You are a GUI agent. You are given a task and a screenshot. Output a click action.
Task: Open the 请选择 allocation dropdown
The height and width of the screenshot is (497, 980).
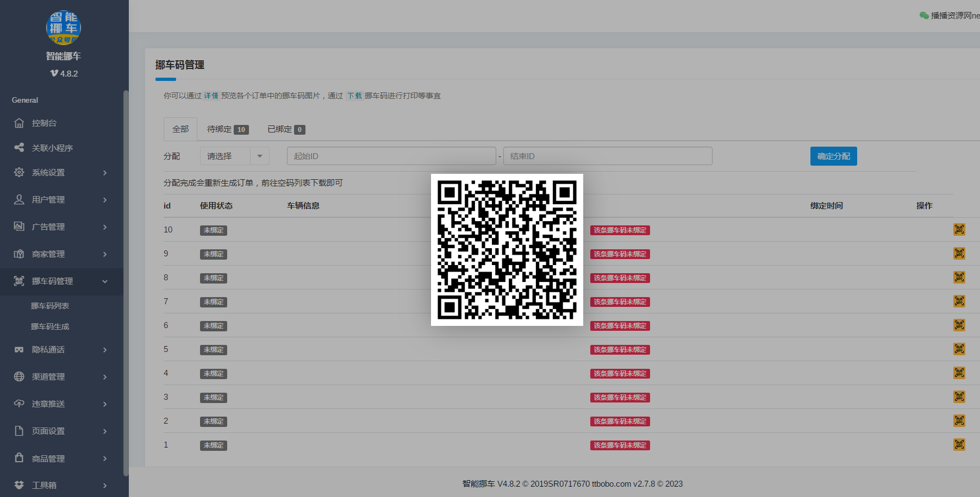[x=235, y=156]
